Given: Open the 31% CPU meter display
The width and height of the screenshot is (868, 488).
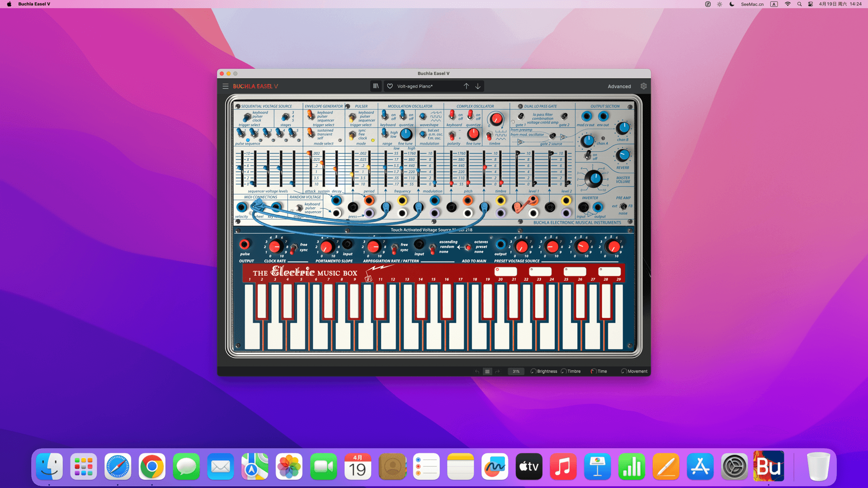Looking at the screenshot, I should [516, 371].
